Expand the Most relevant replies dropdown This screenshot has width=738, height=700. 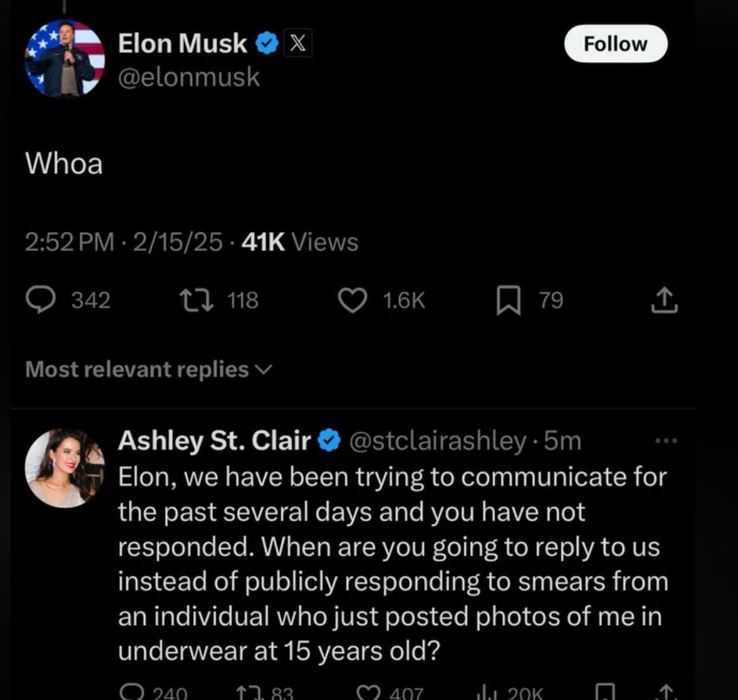pyautogui.click(x=147, y=370)
